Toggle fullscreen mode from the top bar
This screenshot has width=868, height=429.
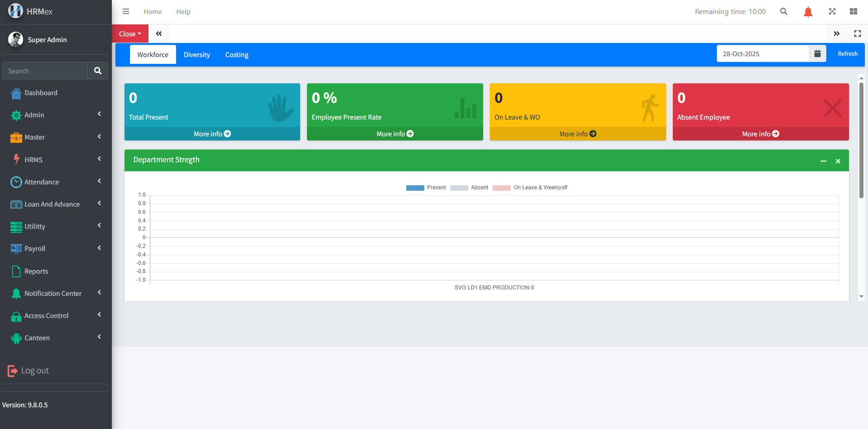coord(832,11)
